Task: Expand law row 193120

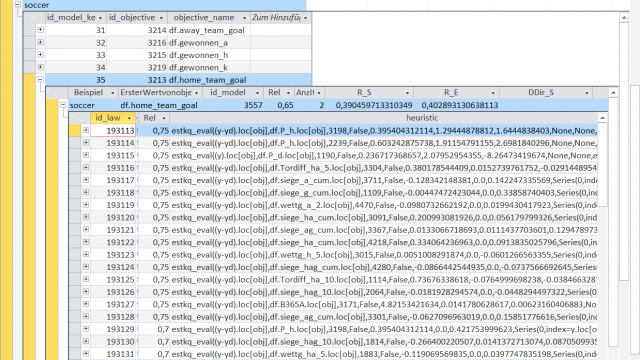Action: tap(86, 217)
